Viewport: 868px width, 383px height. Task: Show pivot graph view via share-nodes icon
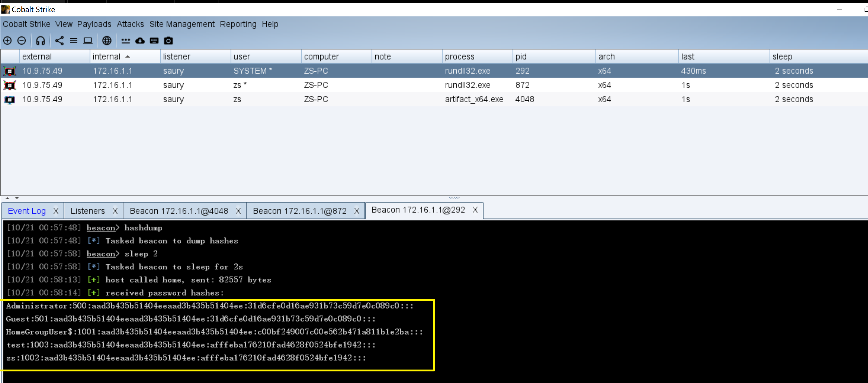(59, 41)
